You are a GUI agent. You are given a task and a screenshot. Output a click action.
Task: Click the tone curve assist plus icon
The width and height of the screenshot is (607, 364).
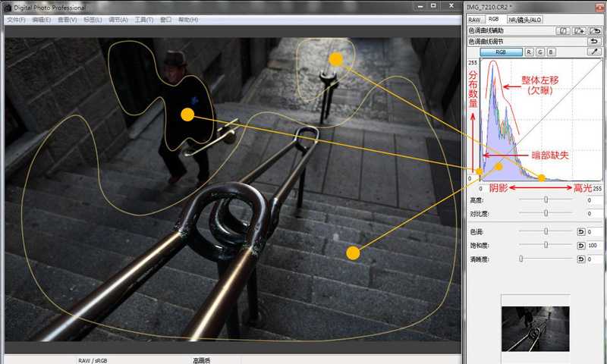coord(579,30)
